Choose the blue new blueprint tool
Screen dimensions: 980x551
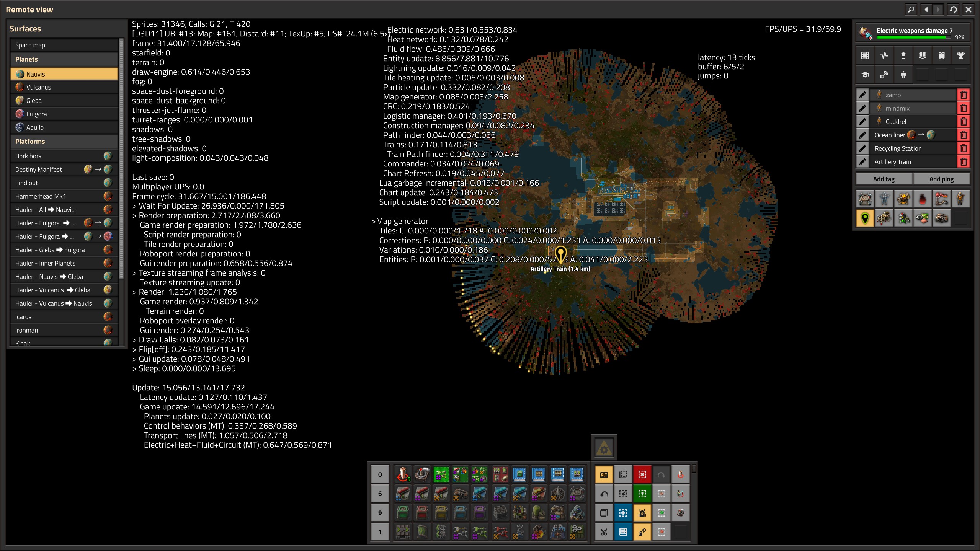623,513
